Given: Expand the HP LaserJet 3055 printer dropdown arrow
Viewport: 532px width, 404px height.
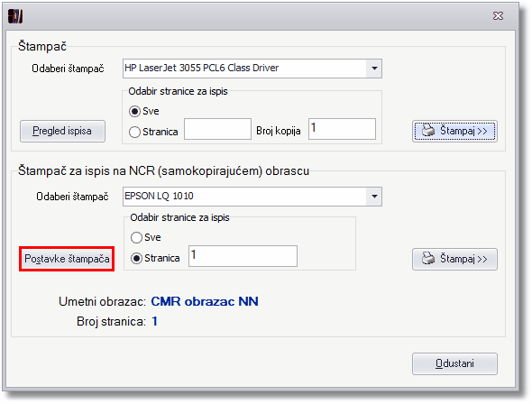Looking at the screenshot, I should [374, 69].
